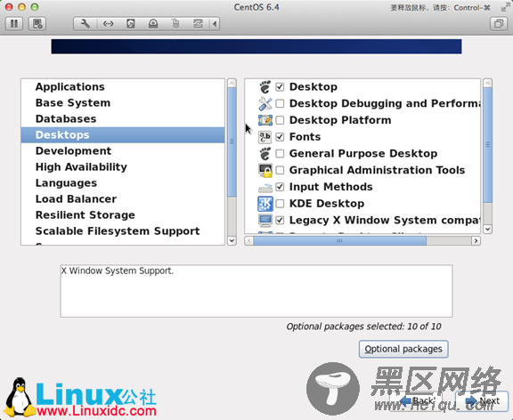Select the Load Balancer category
513x420 pixels.
[x=123, y=199]
